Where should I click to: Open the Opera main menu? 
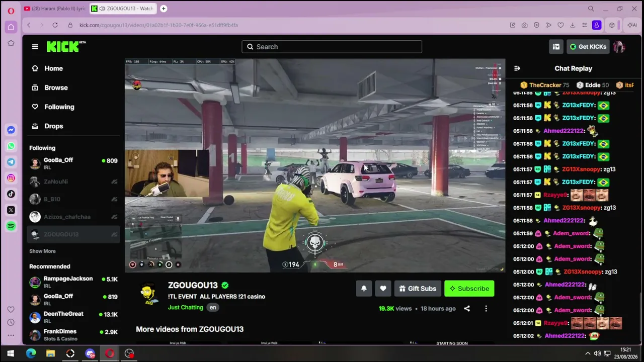(x=11, y=11)
